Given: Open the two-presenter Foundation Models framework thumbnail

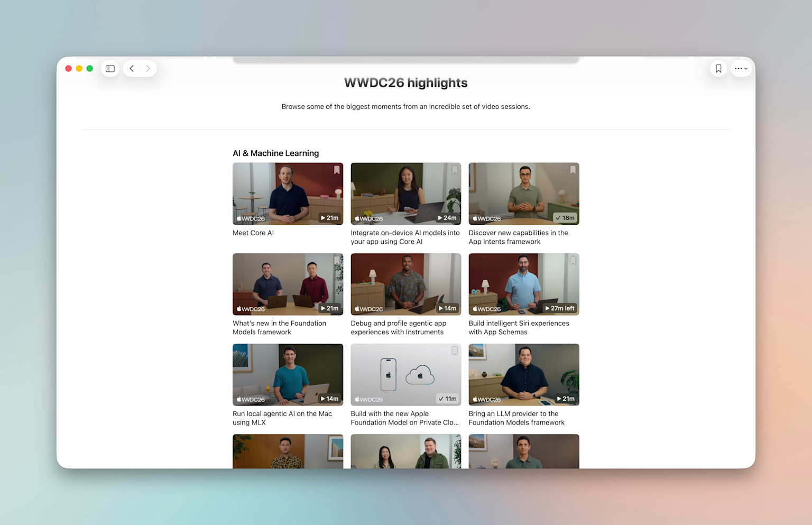Looking at the screenshot, I should click(288, 284).
